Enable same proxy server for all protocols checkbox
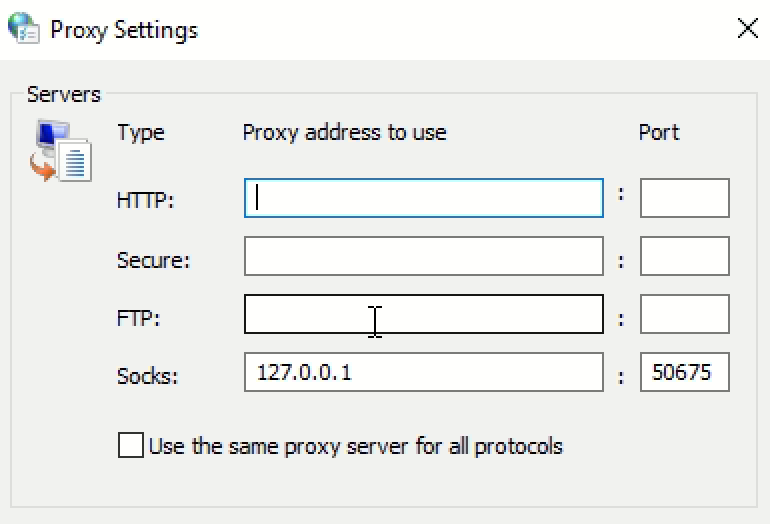 coord(130,445)
